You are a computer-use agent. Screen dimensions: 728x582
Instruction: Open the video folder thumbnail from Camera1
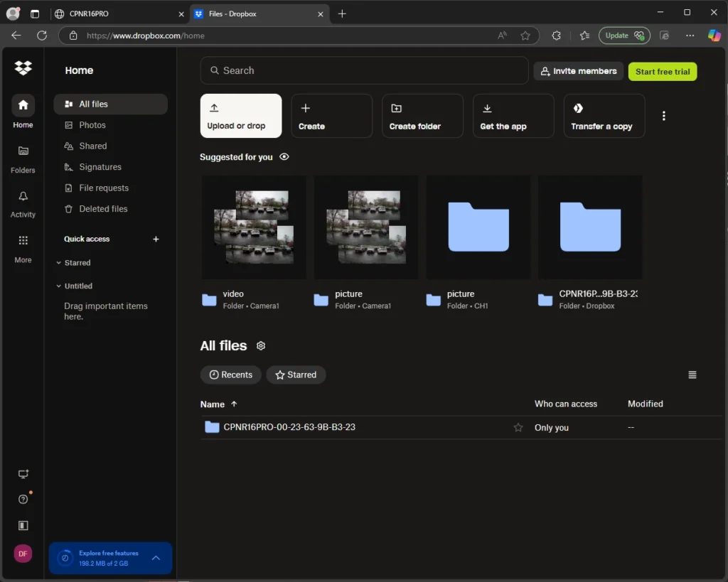[254, 227]
